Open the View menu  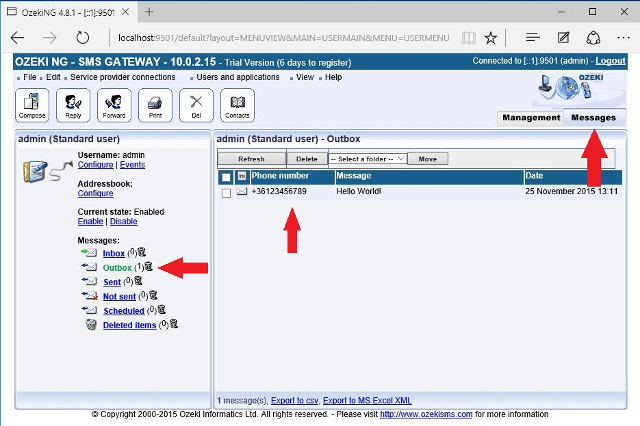pyautogui.click(x=305, y=77)
